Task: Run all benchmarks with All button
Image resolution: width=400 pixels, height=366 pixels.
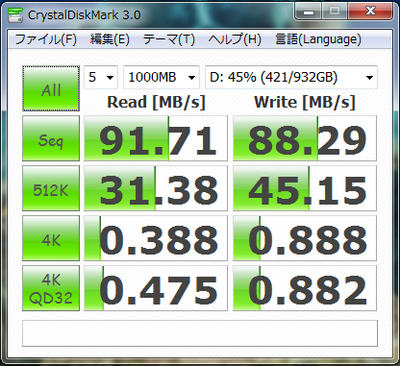Action: click(51, 88)
